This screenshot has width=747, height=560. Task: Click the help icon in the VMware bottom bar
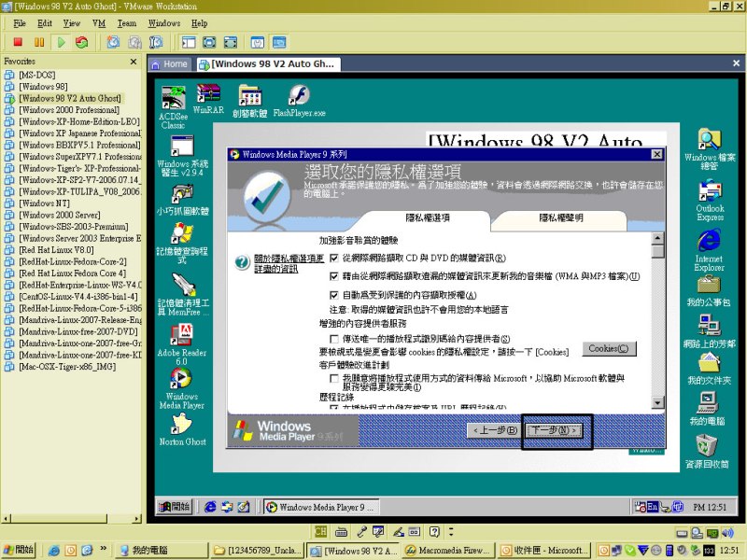point(434,532)
